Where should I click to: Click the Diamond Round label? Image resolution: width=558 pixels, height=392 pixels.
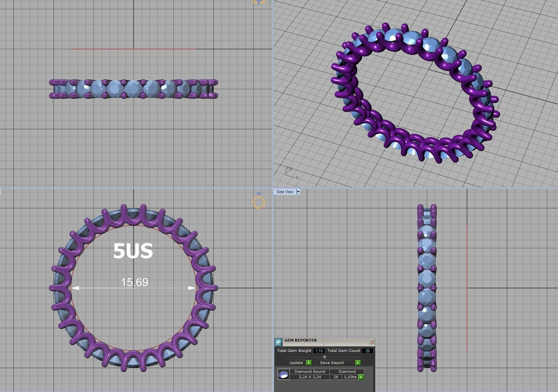click(310, 371)
